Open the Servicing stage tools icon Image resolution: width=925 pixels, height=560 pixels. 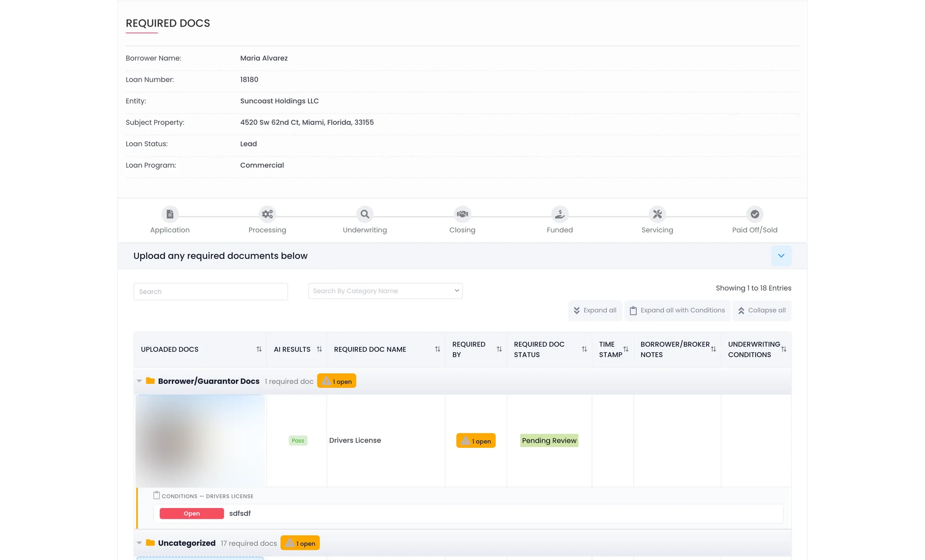pyautogui.click(x=657, y=214)
